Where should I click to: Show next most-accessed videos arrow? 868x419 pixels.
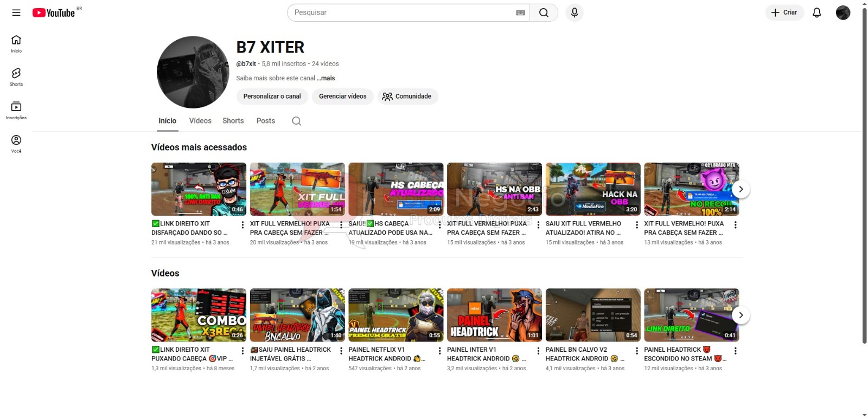pyautogui.click(x=741, y=189)
